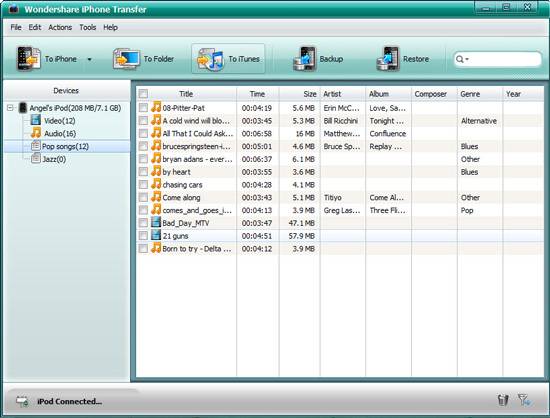Sort by the Time column header

(x=257, y=94)
